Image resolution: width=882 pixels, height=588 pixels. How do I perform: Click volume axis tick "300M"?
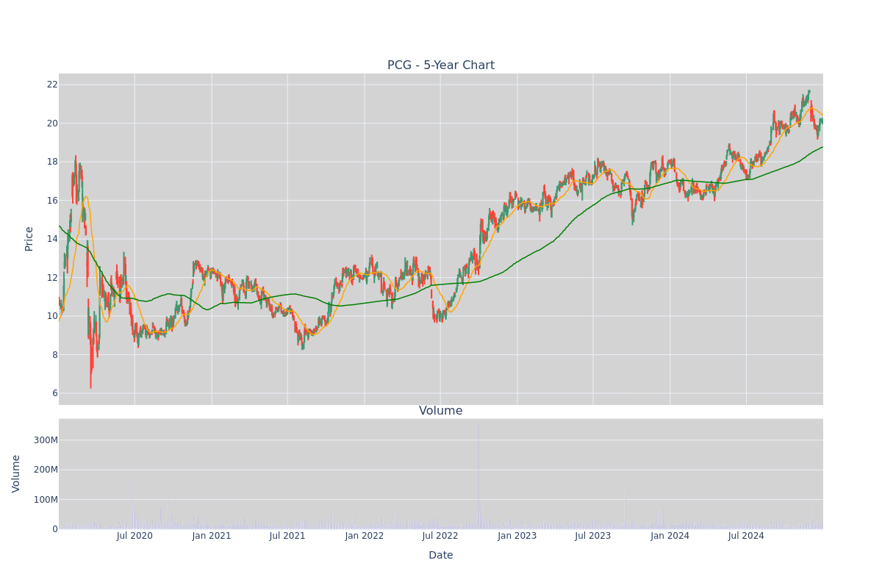(x=46, y=440)
